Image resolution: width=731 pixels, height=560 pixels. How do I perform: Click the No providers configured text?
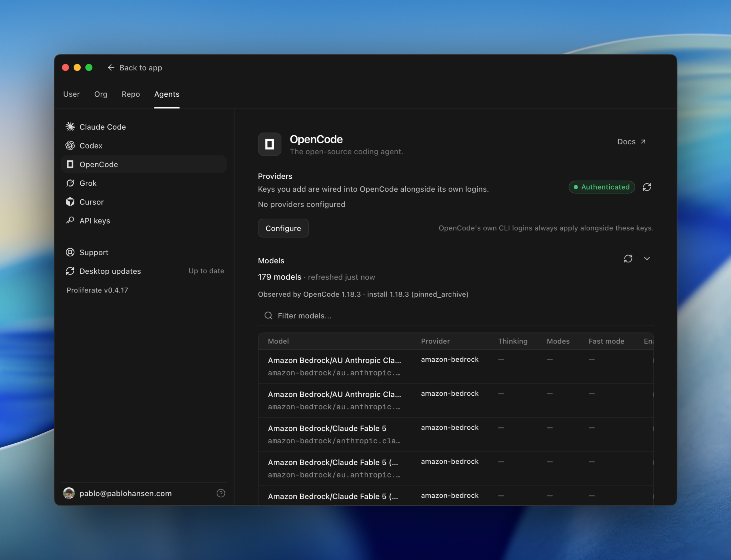[301, 204]
